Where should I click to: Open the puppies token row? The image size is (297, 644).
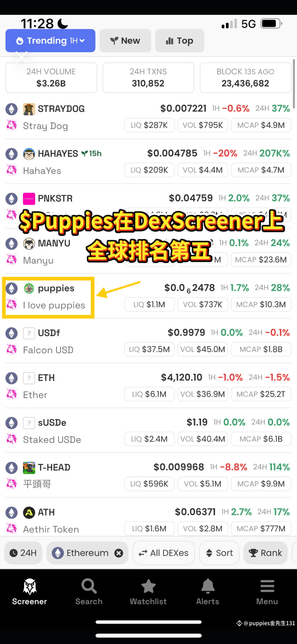148,297
